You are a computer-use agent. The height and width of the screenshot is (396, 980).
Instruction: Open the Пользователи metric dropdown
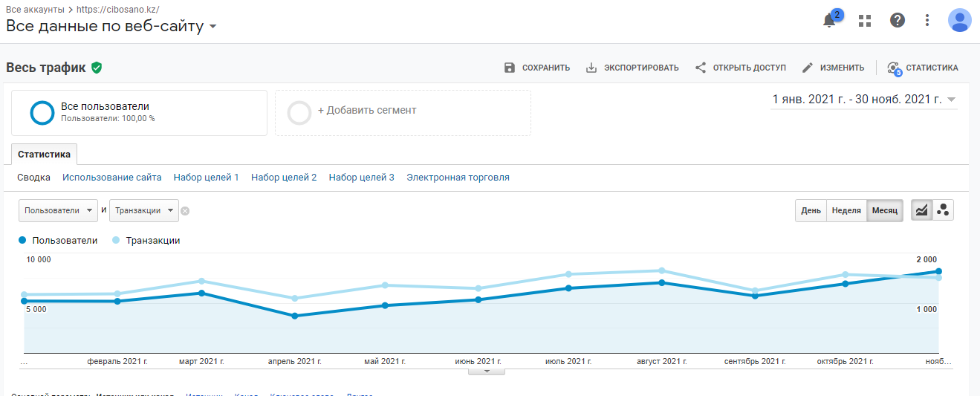click(x=58, y=210)
